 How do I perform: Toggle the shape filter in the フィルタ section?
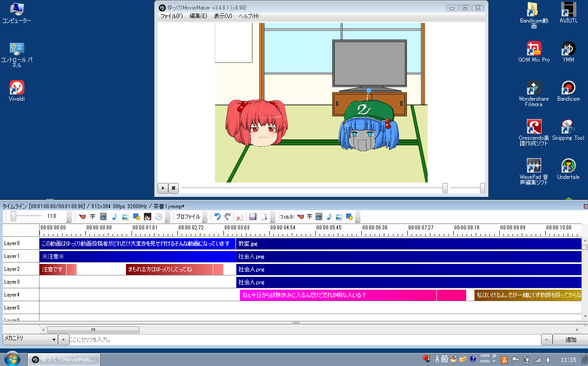click(349, 216)
